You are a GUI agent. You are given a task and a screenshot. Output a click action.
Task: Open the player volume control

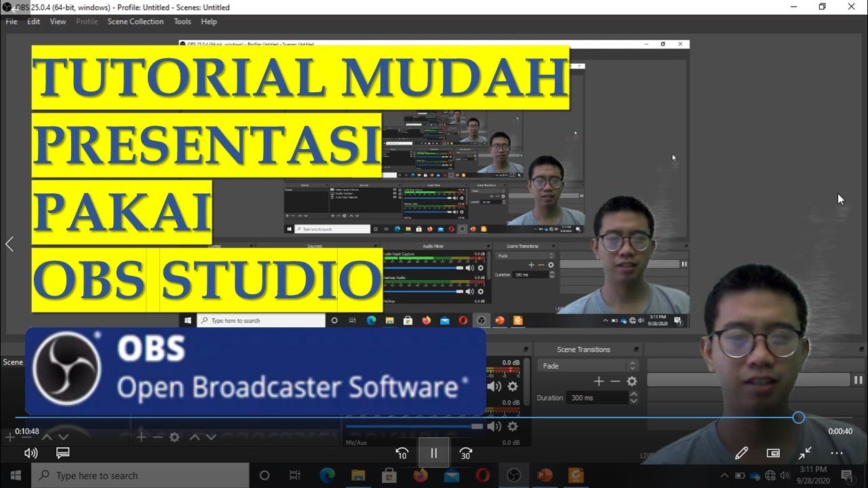[x=31, y=453]
